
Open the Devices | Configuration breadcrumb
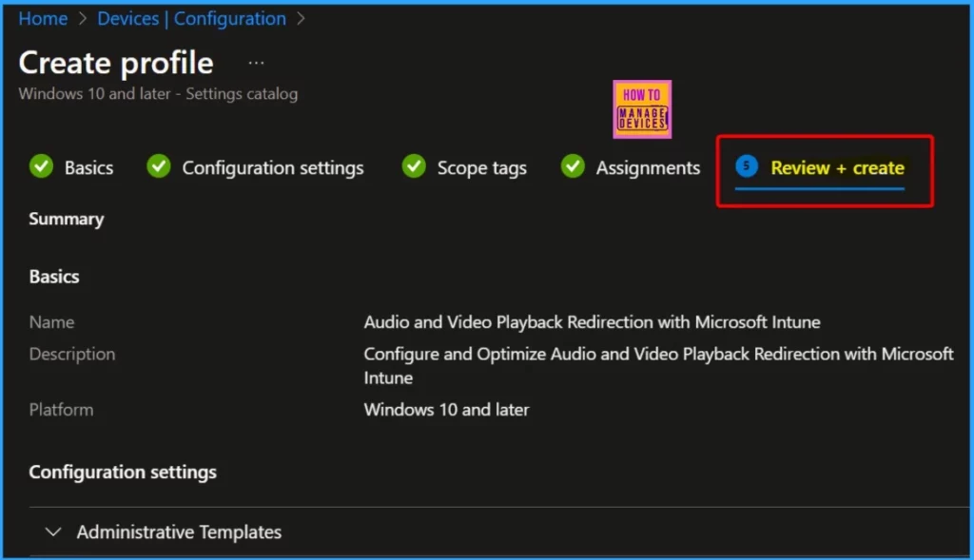191,19
